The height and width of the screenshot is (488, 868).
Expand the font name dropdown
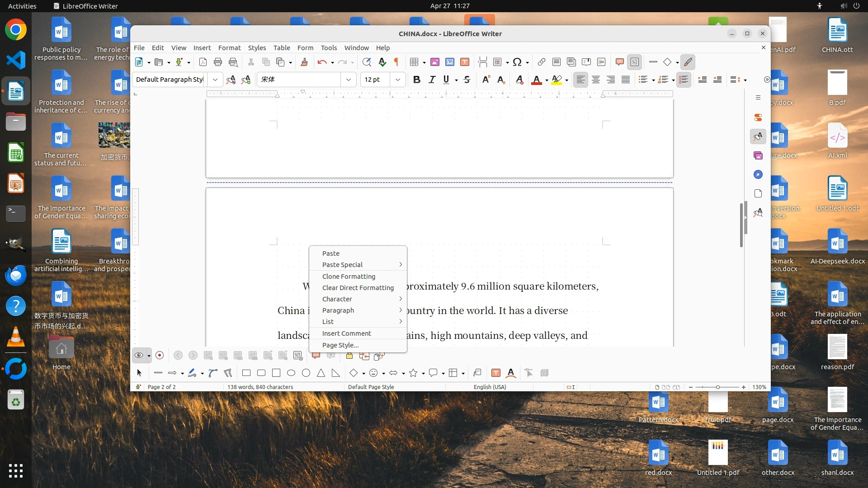tap(348, 80)
